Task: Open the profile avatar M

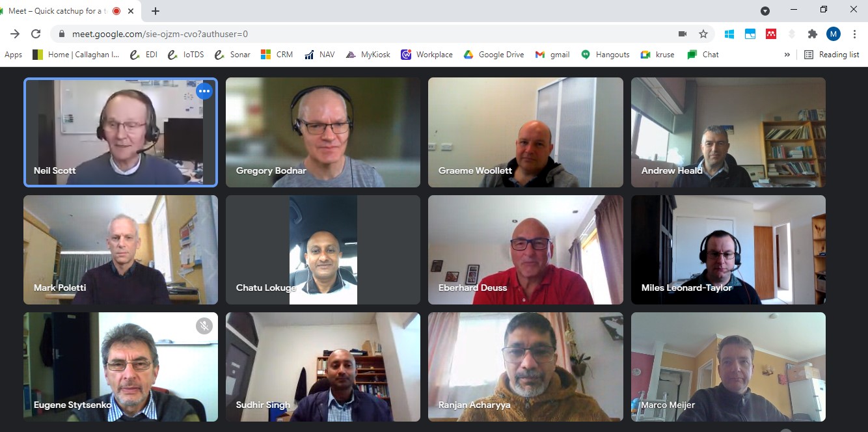Action: pyautogui.click(x=834, y=34)
